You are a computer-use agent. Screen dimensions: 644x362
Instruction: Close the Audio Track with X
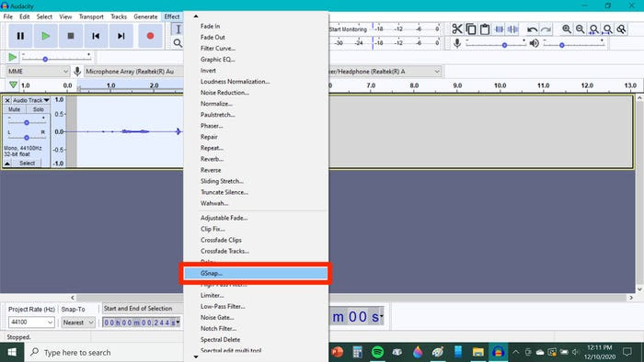point(7,100)
